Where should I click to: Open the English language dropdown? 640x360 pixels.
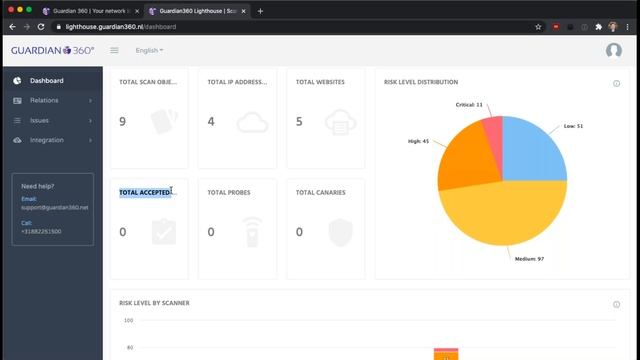[149, 50]
